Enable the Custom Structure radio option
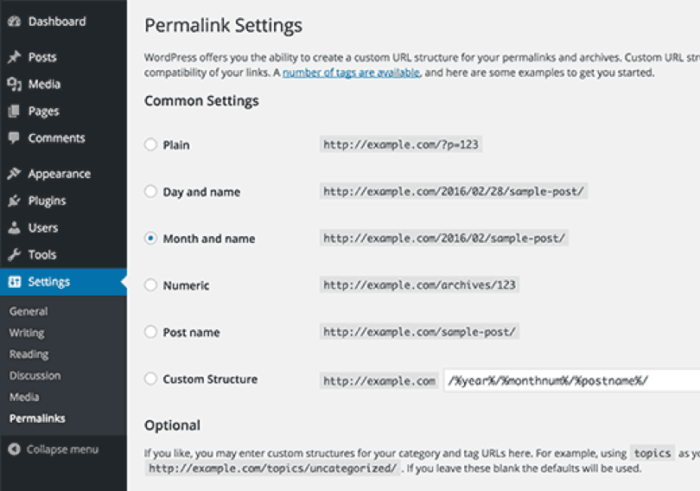700x491 pixels. tap(151, 379)
